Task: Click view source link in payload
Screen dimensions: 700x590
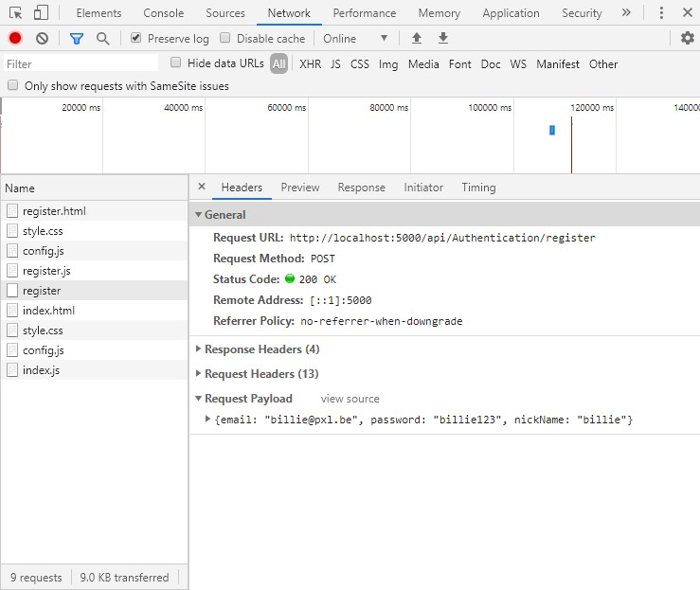Action: click(x=350, y=399)
